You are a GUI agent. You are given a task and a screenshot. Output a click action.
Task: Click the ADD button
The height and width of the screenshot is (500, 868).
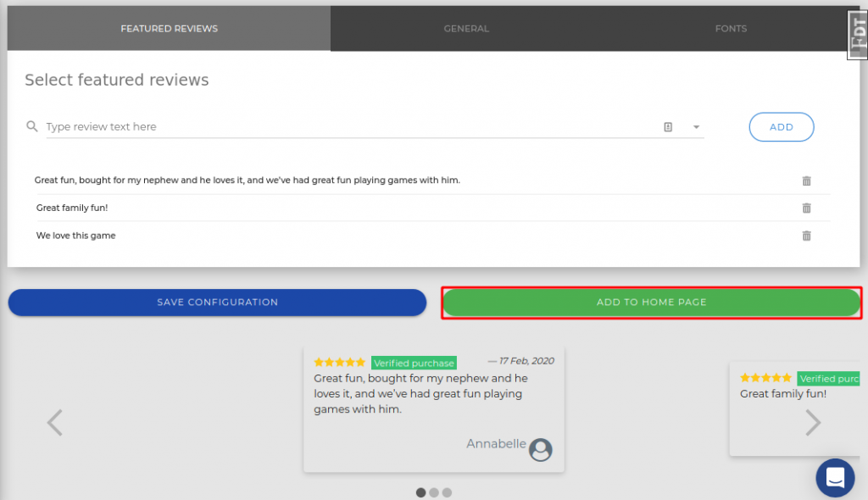pyautogui.click(x=781, y=127)
